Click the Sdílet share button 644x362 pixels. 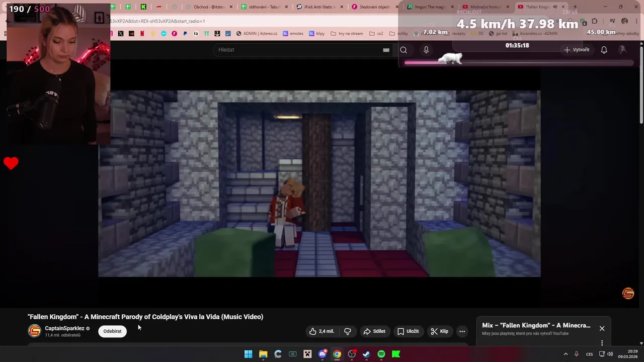point(374,331)
